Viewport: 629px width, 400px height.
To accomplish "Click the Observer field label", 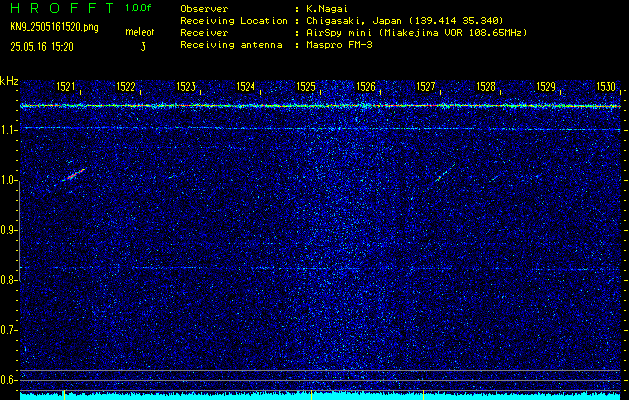I will coord(204,8).
